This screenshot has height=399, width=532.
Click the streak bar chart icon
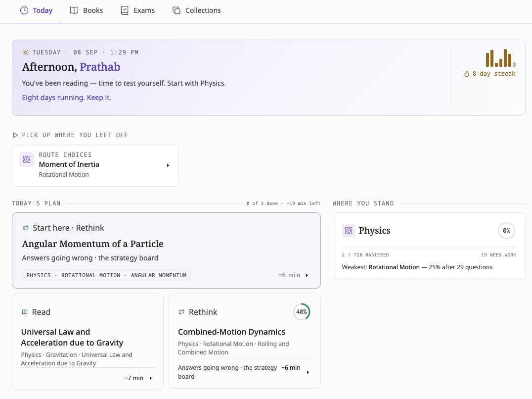[x=500, y=58]
